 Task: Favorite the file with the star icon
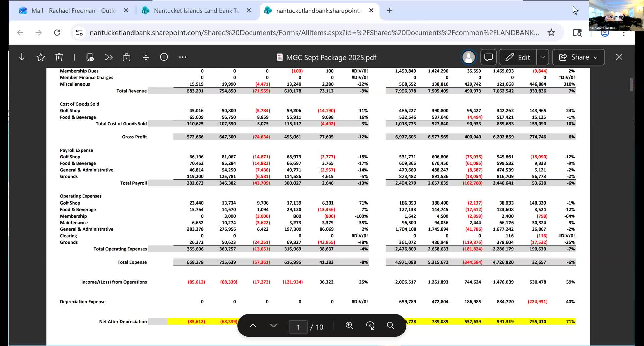[x=41, y=57]
